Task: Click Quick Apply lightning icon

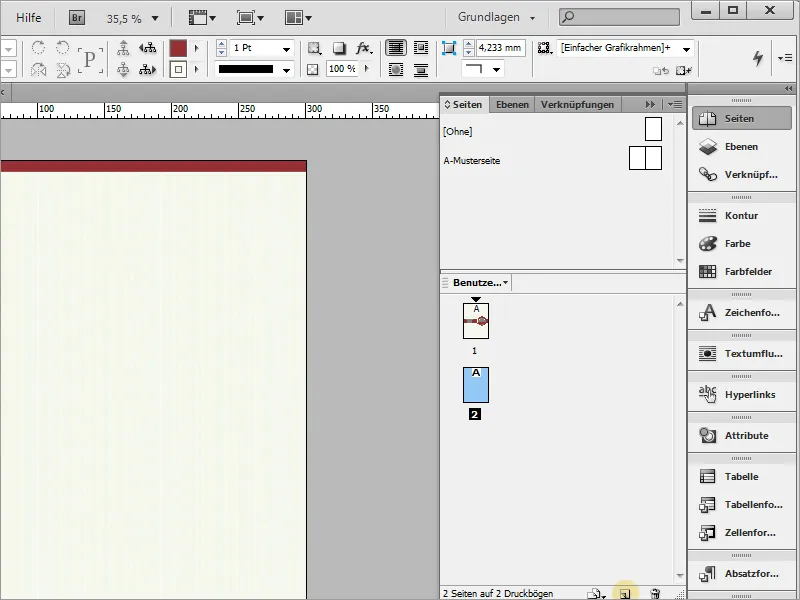Action: (758, 58)
